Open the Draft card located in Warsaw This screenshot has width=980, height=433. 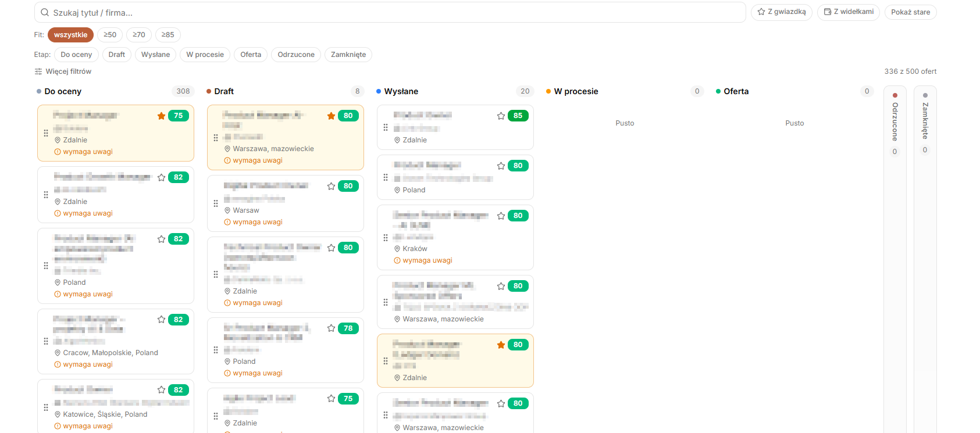(285, 203)
